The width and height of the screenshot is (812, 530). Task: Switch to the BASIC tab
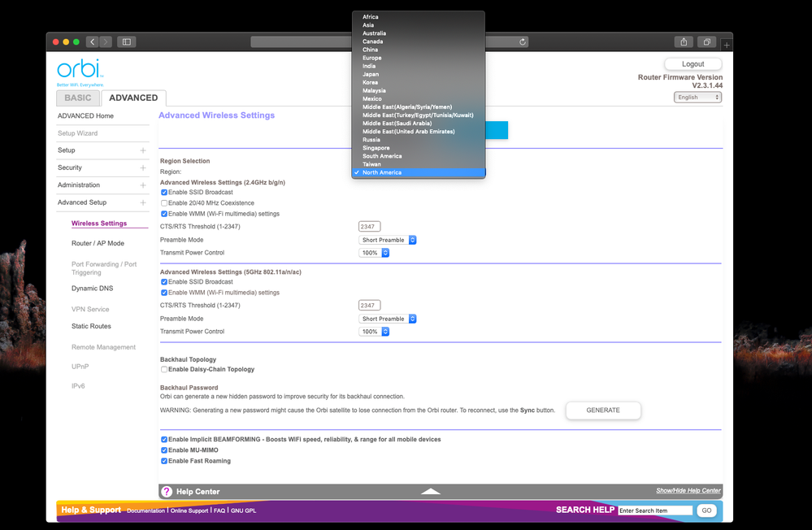[78, 98]
